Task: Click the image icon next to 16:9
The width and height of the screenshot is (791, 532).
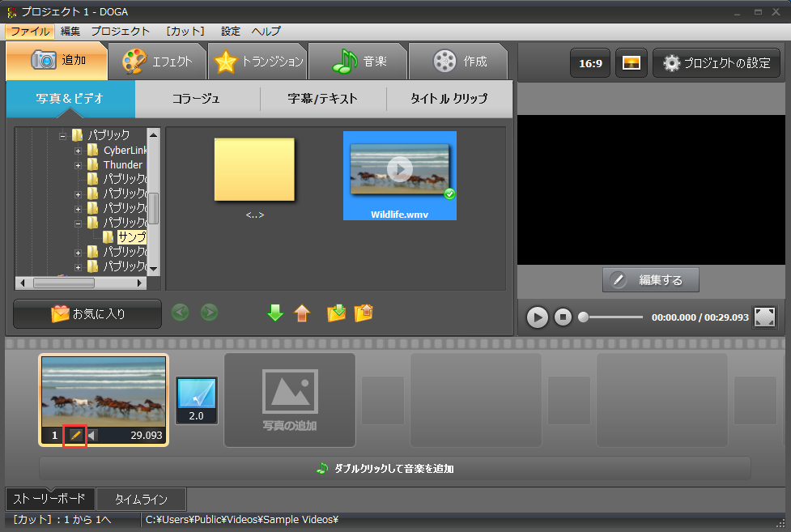Action: coord(631,62)
